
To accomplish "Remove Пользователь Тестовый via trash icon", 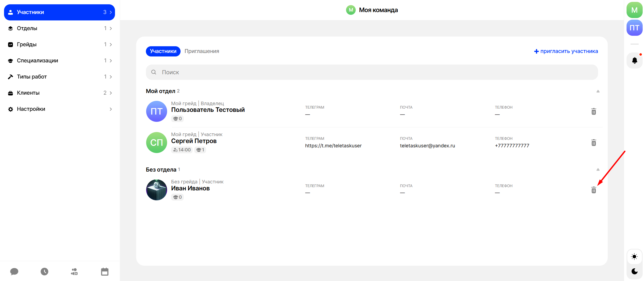I will click(593, 111).
